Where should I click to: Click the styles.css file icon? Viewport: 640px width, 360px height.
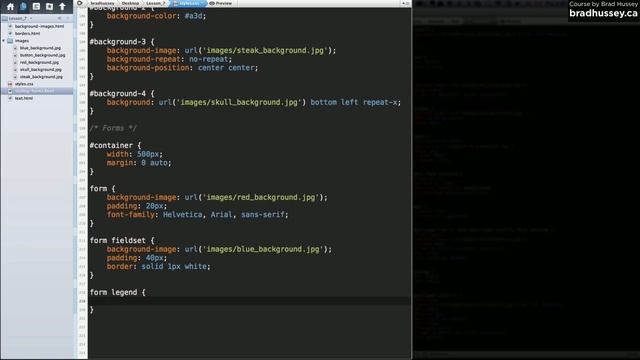(x=10, y=84)
